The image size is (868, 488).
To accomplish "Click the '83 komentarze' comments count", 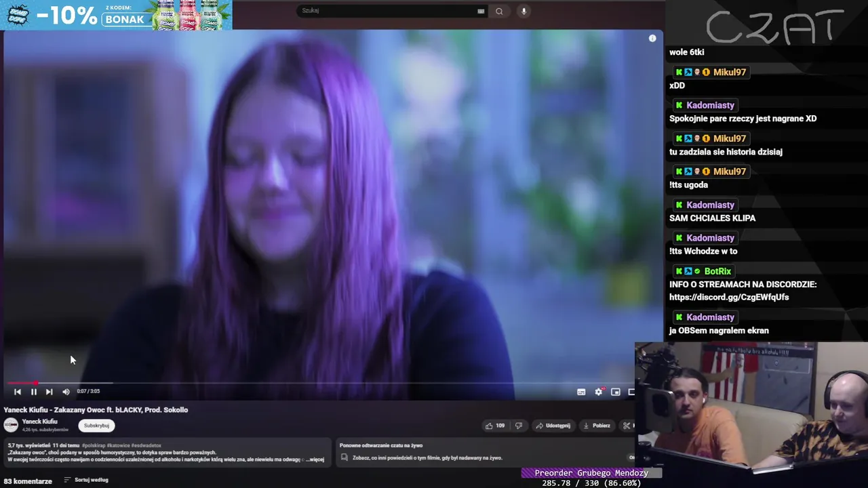I will pyautogui.click(x=28, y=481).
